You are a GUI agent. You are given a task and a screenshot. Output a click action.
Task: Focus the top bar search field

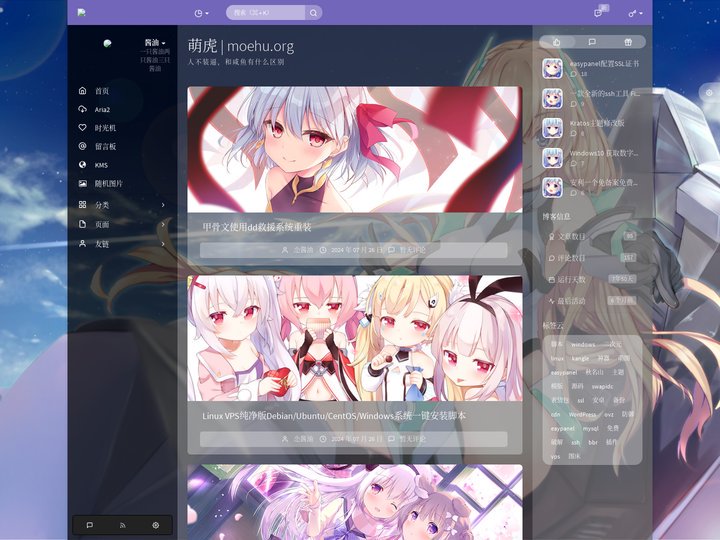tap(265, 13)
